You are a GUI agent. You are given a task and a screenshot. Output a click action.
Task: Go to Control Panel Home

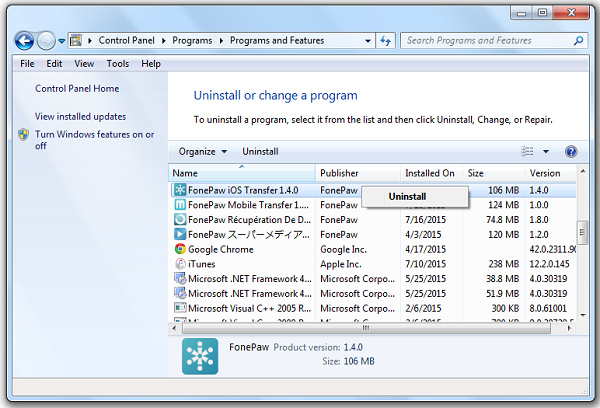click(77, 88)
